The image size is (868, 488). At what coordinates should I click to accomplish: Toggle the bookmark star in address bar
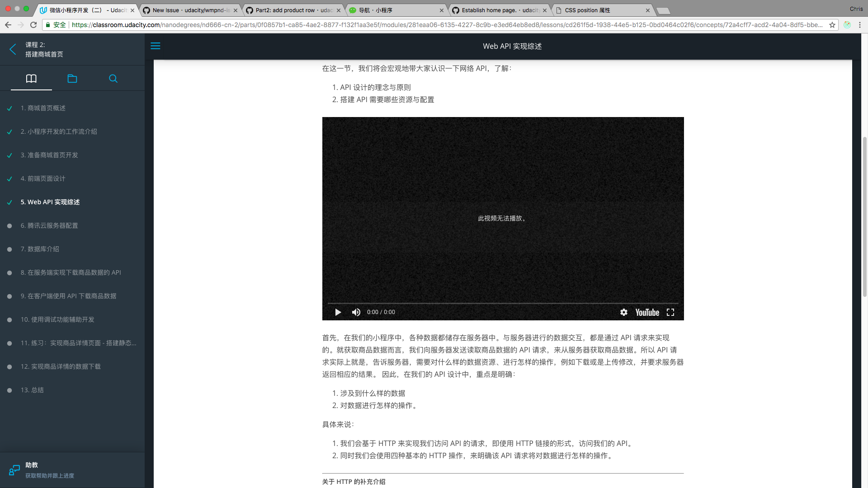[833, 25]
